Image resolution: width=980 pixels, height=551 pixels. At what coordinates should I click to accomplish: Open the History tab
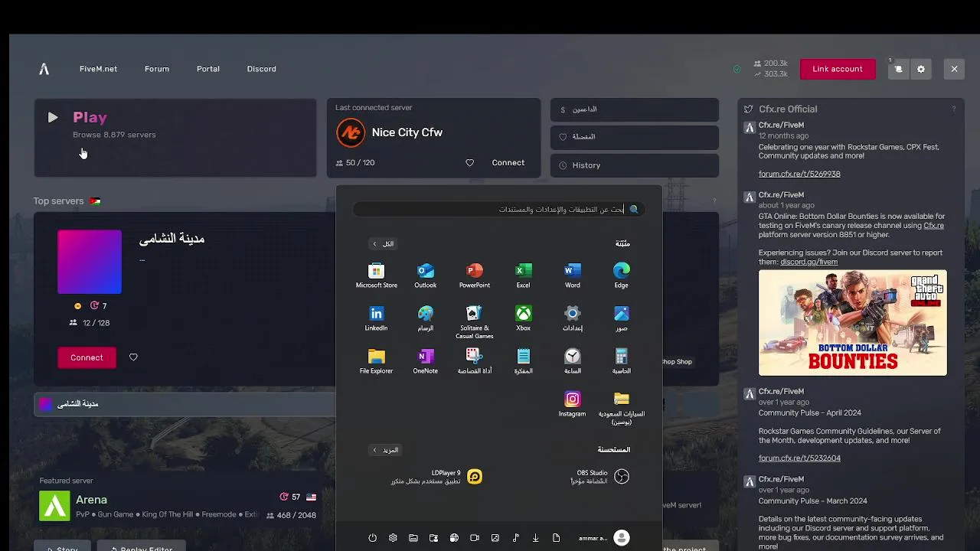635,165
